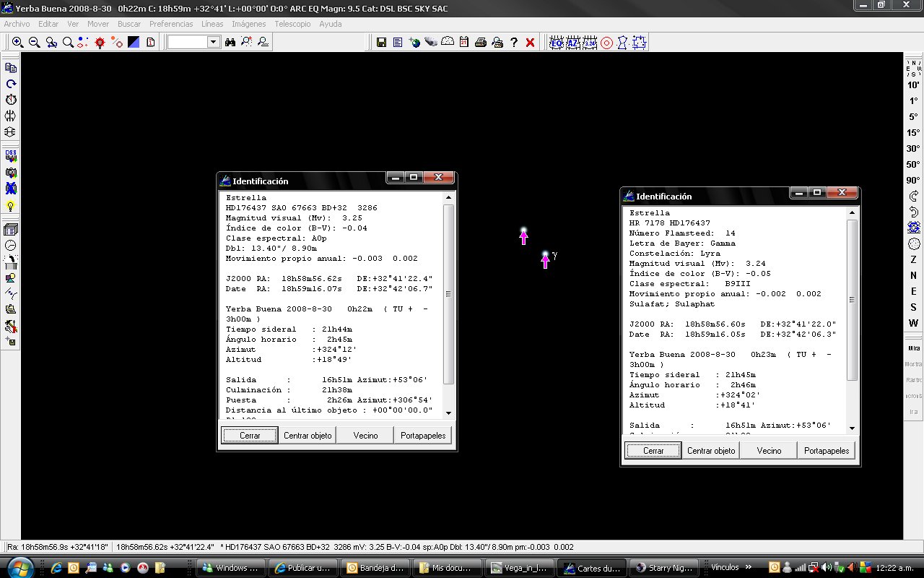The width and height of the screenshot is (924, 578).
Task: Open the Editar menu
Action: [x=48, y=24]
